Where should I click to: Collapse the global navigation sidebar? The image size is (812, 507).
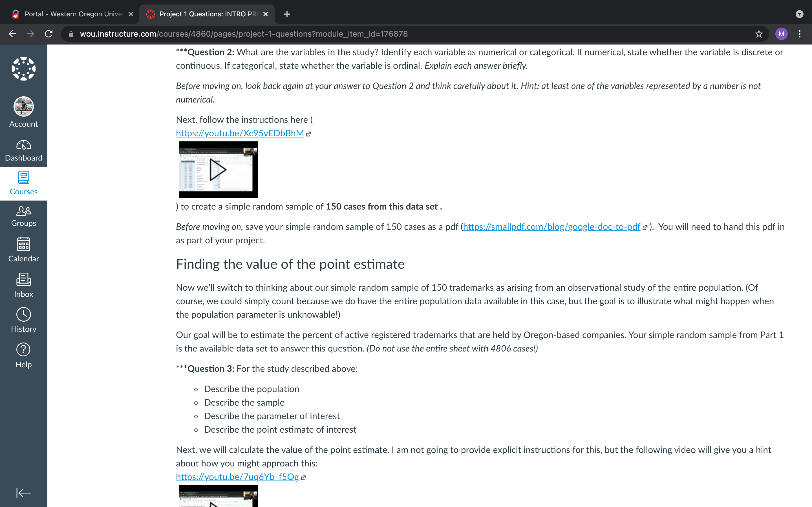click(x=23, y=493)
